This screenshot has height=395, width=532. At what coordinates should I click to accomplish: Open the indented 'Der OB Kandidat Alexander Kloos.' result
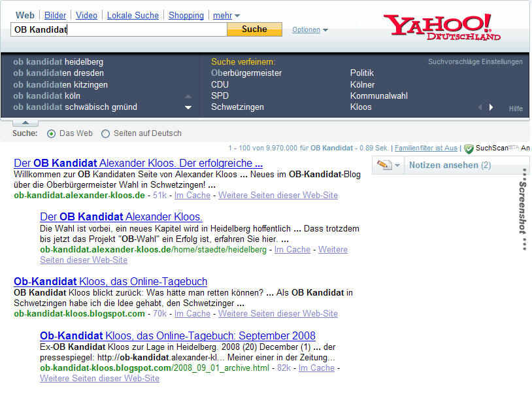click(x=121, y=216)
